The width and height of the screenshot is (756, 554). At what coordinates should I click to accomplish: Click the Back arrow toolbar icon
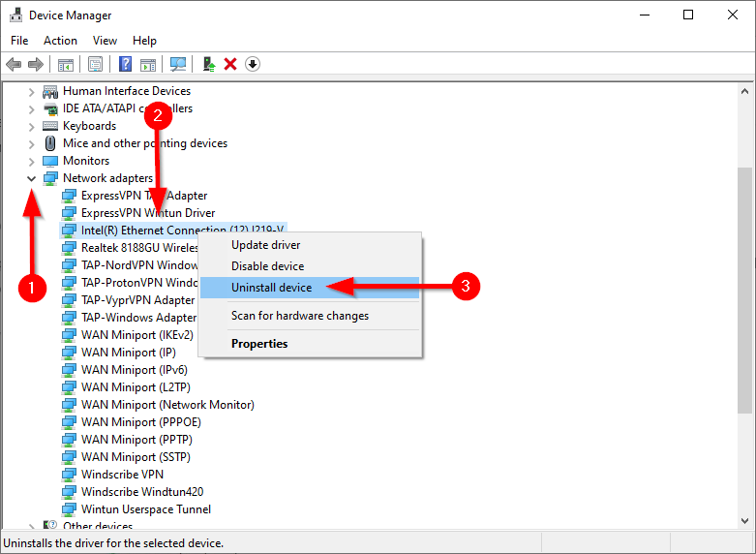14,64
